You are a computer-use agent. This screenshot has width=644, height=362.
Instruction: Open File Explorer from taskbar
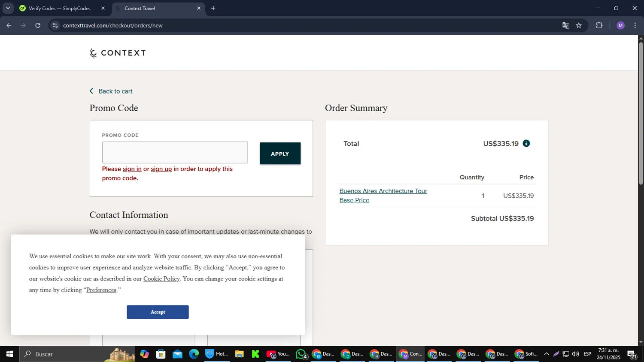click(239, 354)
